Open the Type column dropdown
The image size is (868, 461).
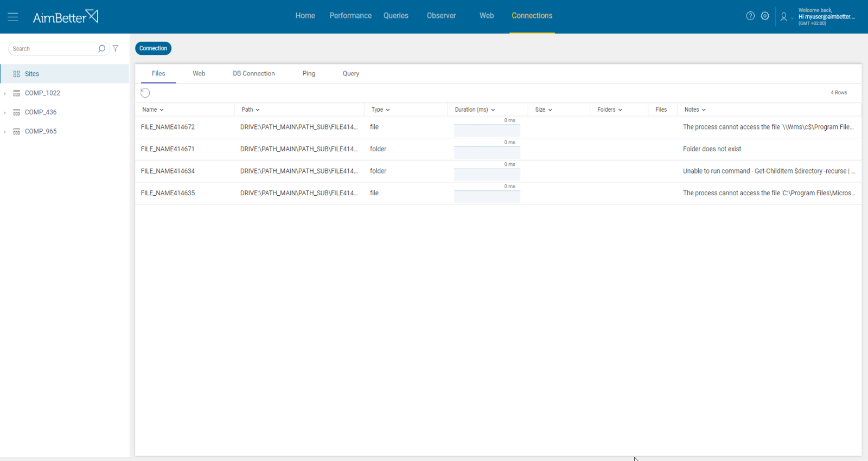pos(388,110)
